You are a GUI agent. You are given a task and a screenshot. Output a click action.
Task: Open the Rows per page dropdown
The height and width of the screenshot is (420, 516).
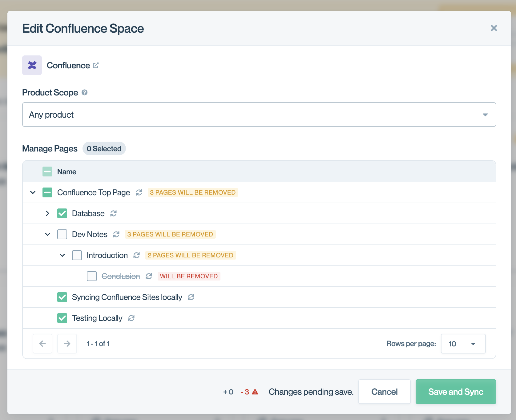463,344
